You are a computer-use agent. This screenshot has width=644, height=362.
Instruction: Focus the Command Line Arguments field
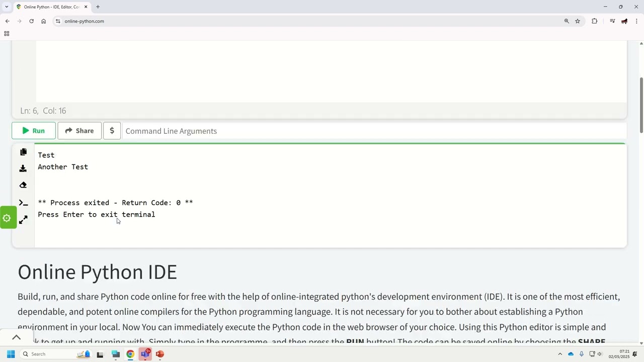[x=372, y=131]
